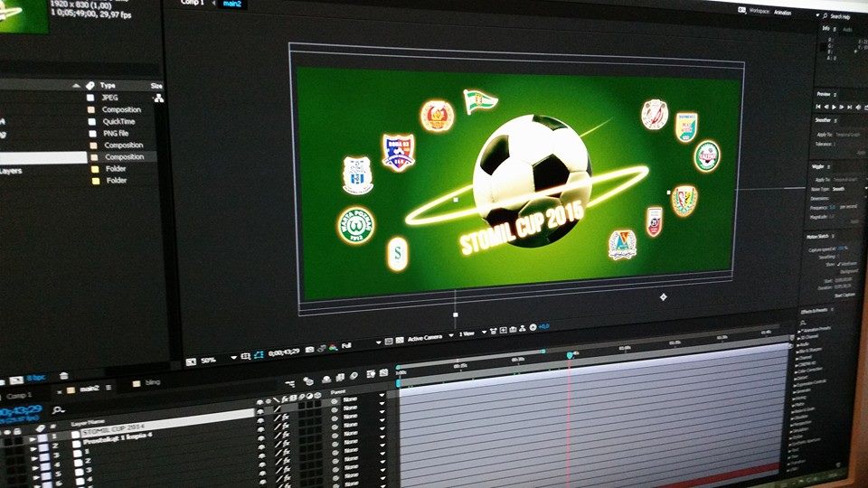Open the bling timeline tab
868x488 pixels.
[153, 382]
